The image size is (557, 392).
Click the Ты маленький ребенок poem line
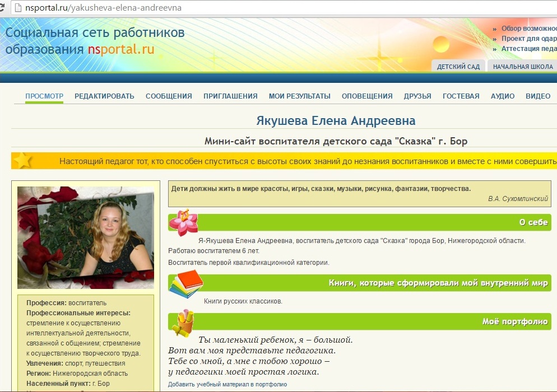[275, 340]
